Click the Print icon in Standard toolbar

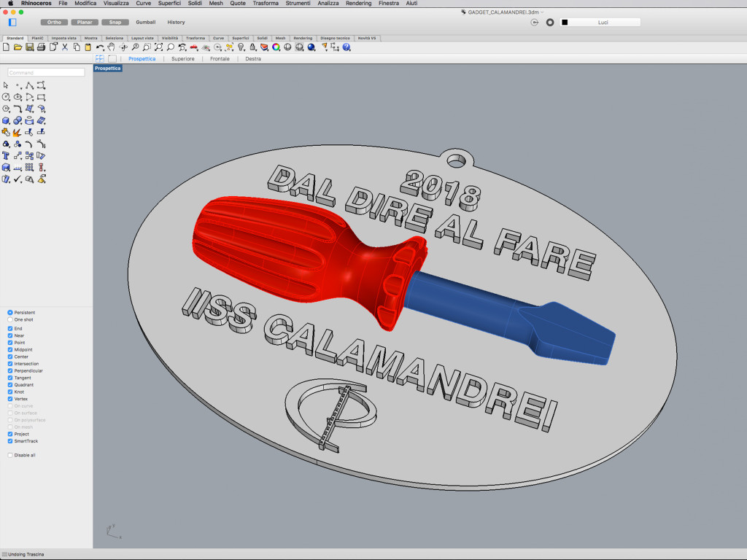click(42, 47)
